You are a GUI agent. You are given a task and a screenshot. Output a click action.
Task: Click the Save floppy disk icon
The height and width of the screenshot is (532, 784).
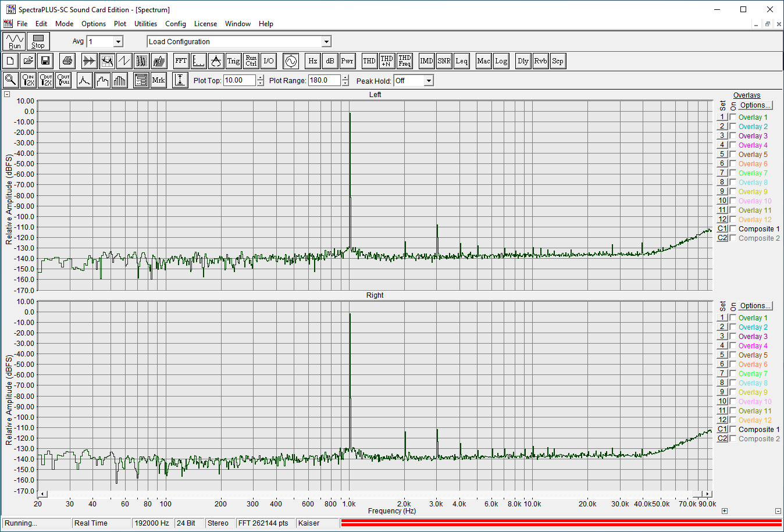coord(45,61)
